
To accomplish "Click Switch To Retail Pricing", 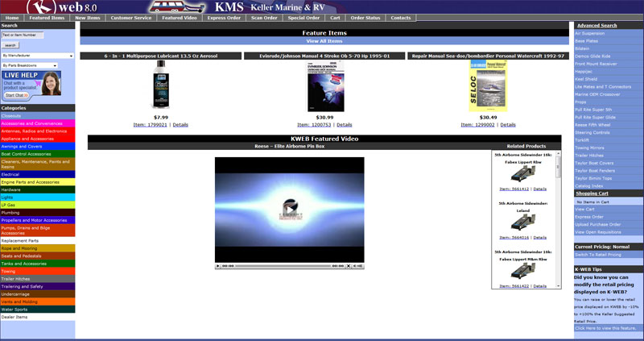I will pyautogui.click(x=597, y=255).
